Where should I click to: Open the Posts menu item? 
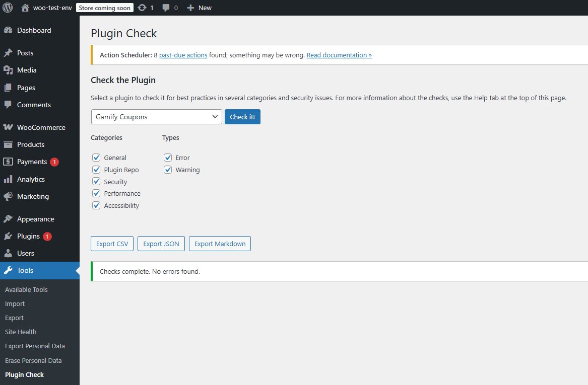[40, 53]
